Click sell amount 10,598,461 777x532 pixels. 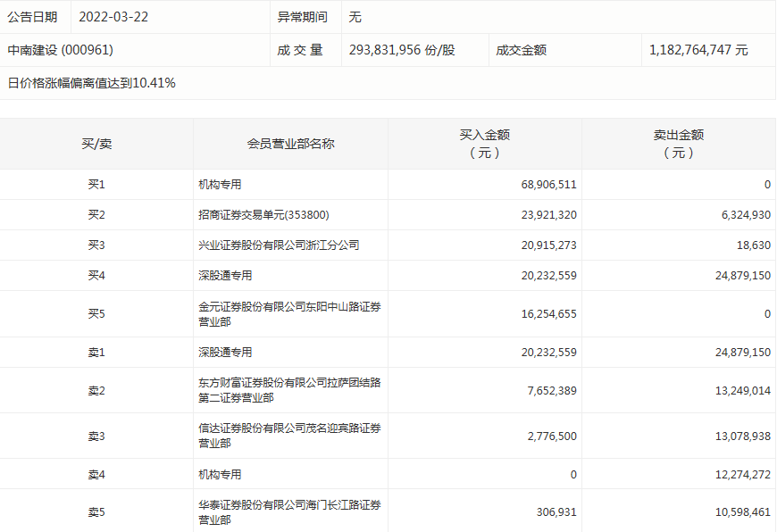click(x=743, y=512)
